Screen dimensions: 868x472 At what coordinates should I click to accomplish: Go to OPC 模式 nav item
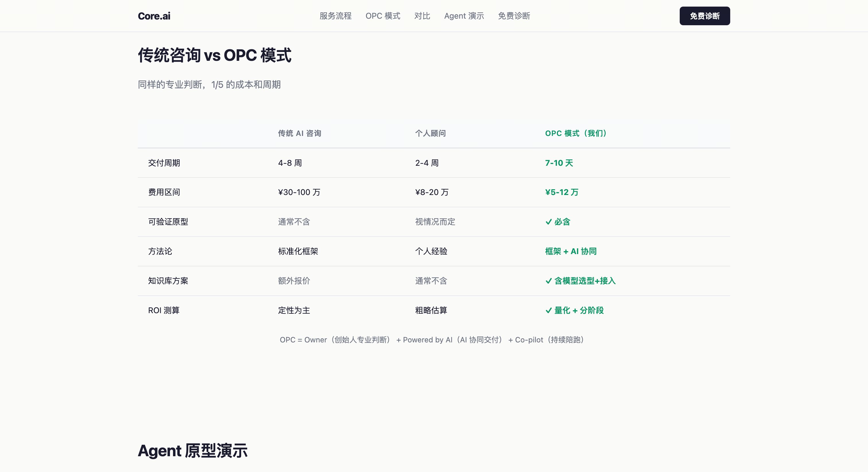point(383,16)
